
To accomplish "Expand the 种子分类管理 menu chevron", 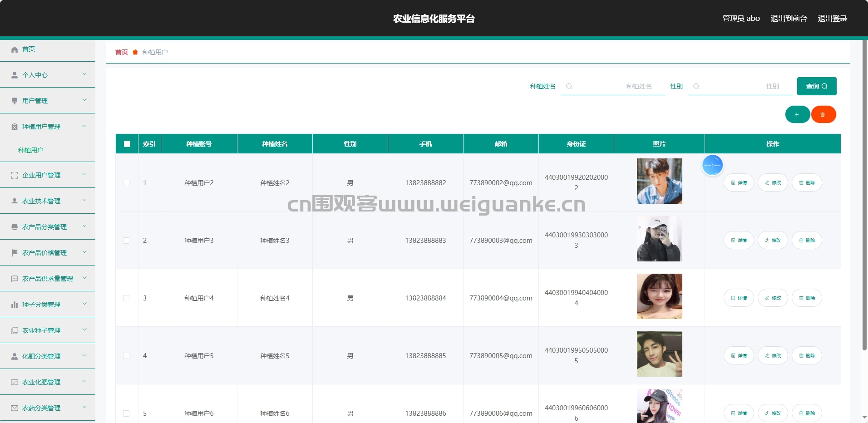I will (84, 304).
